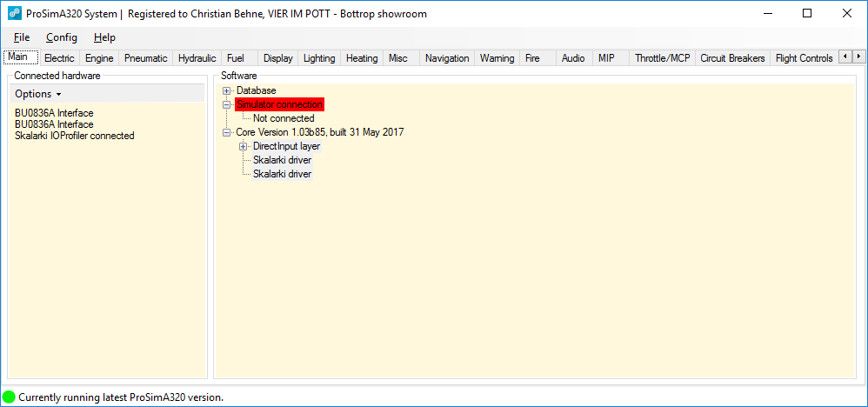The height and width of the screenshot is (407, 868).
Task: Select the first BU0836A Interface entry
Action: pyautogui.click(x=54, y=113)
